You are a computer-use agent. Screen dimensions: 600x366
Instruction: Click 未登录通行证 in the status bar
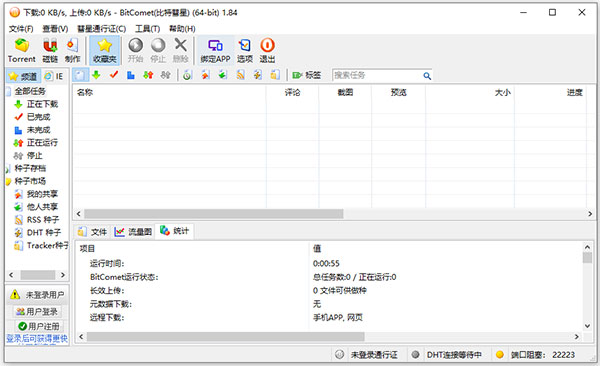(374, 355)
